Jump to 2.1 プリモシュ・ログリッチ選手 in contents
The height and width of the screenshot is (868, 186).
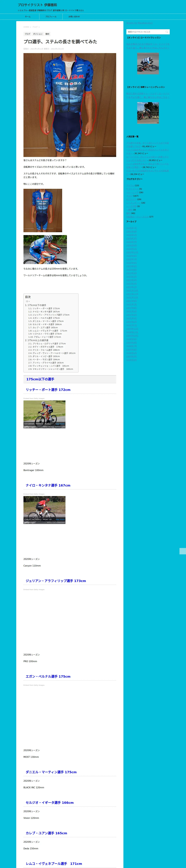(x=47, y=344)
